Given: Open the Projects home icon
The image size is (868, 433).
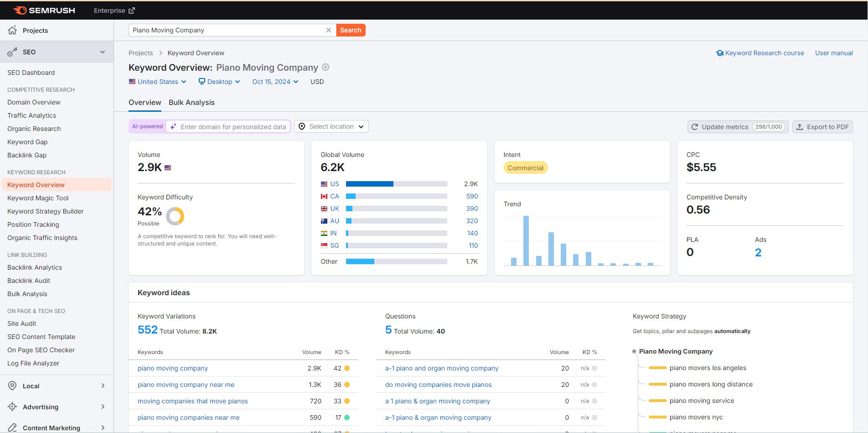Looking at the screenshot, I should pos(12,30).
